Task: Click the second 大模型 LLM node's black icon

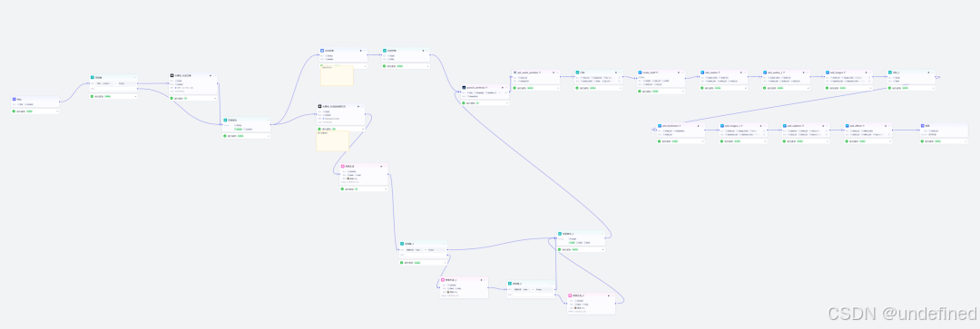Action: pyautogui.click(x=319, y=107)
